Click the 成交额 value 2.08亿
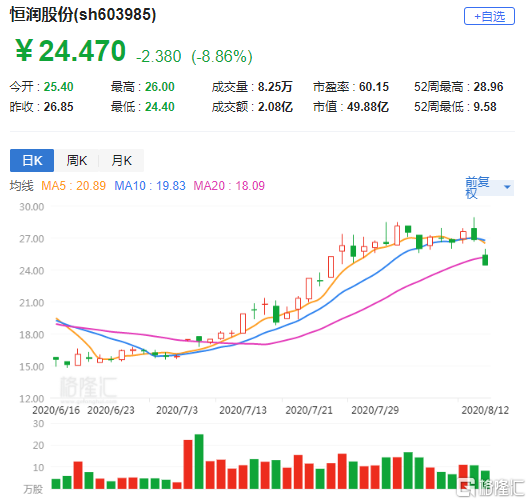 pos(275,107)
